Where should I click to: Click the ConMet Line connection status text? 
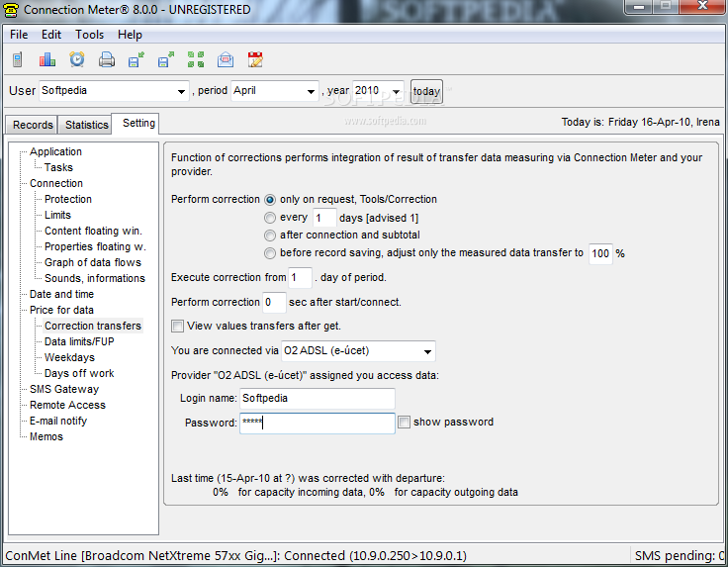235,556
